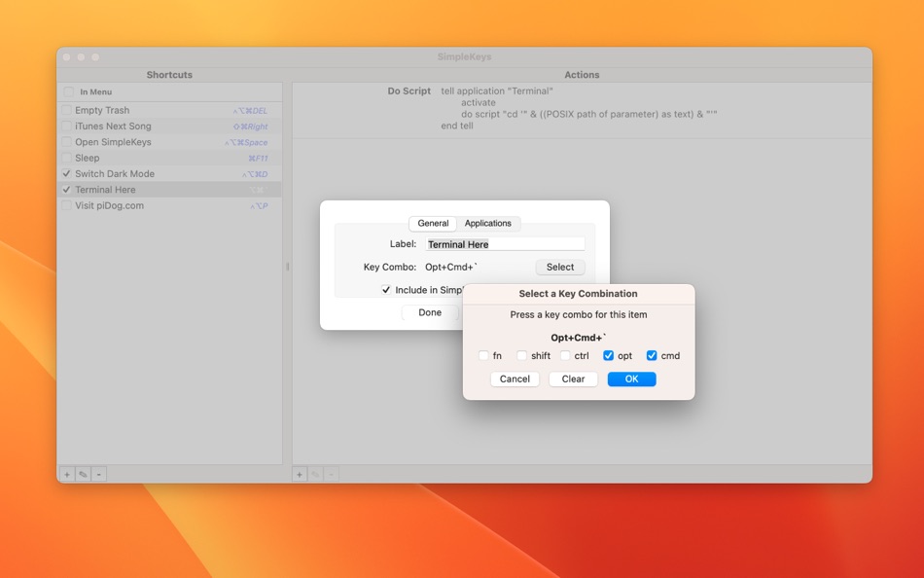Check the Sleep shortcut menu checkbox
The image size is (924, 578).
point(66,158)
